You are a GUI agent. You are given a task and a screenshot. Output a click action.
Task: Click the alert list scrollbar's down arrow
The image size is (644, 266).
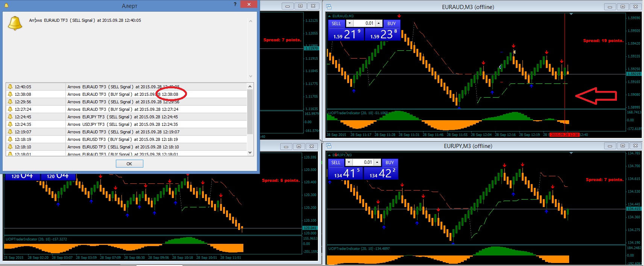250,153
